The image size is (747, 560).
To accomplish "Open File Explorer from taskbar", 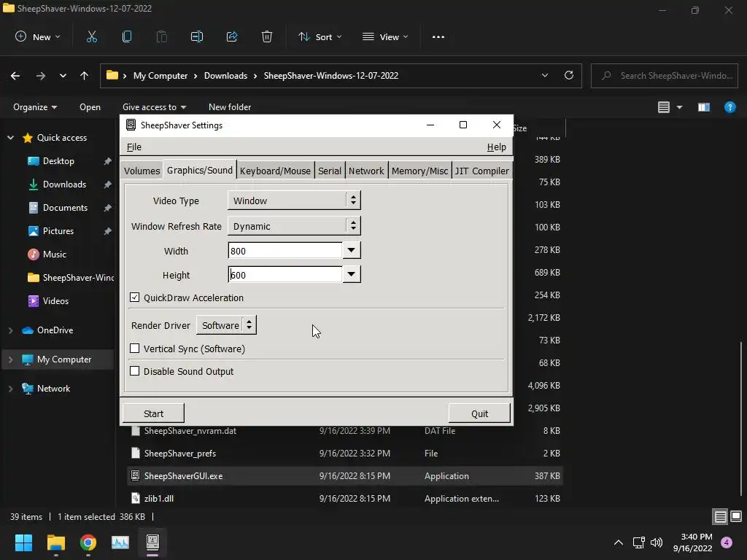I will [55, 542].
